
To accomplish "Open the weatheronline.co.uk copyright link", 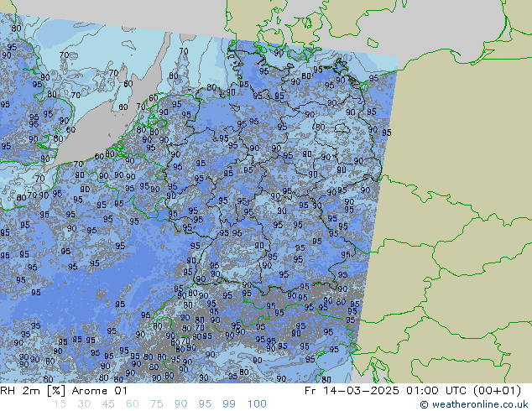I will pyautogui.click(x=474, y=404).
